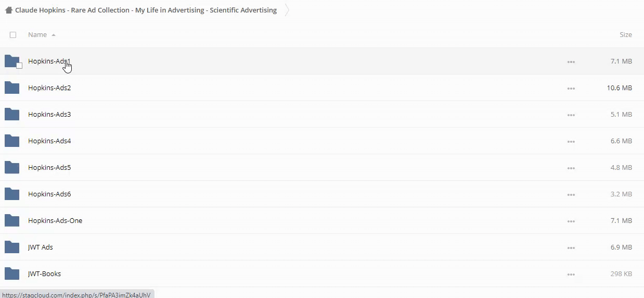Sort by Name using the arrow indicator
This screenshot has height=298, width=644.
pyautogui.click(x=54, y=35)
